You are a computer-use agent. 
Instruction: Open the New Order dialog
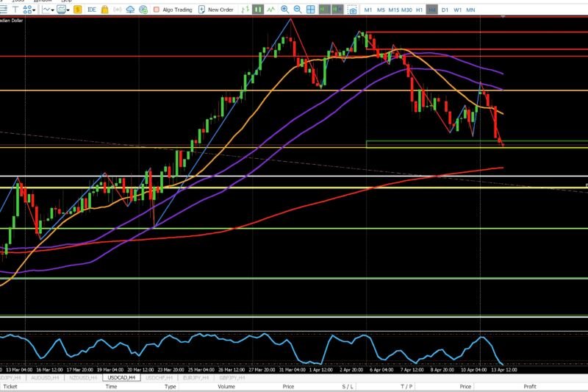click(x=216, y=10)
